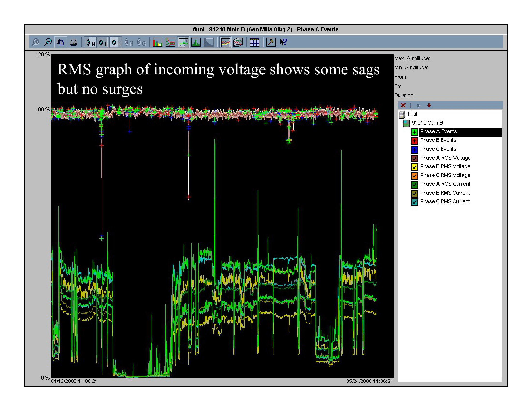Image resolution: width=532 pixels, height=411 pixels.
Task: Toggle the Phase B channel button
Action: (103, 42)
